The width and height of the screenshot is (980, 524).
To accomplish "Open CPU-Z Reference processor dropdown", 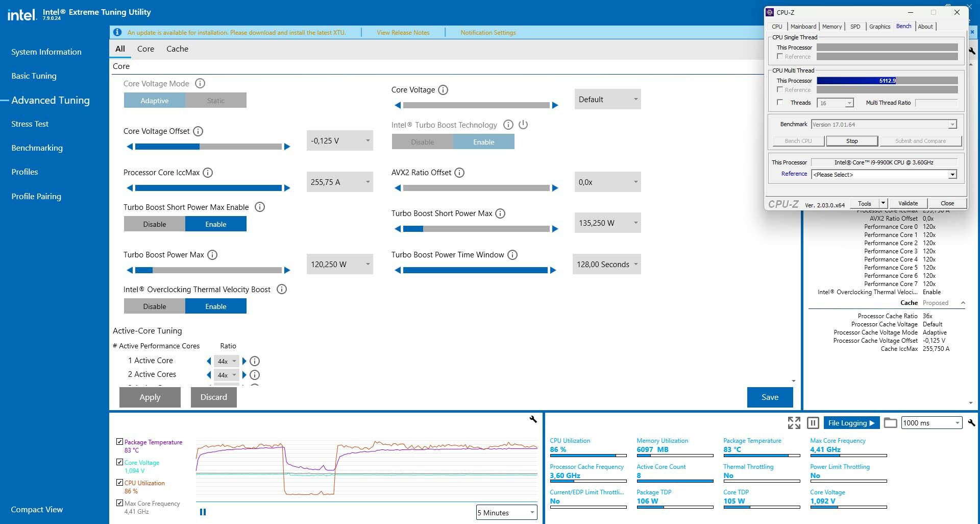I will [x=884, y=175].
